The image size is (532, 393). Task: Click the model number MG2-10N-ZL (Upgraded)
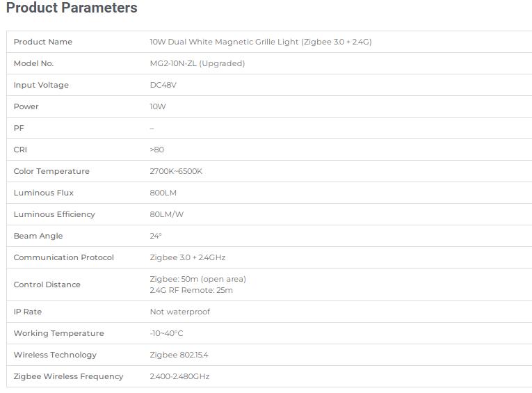click(198, 63)
